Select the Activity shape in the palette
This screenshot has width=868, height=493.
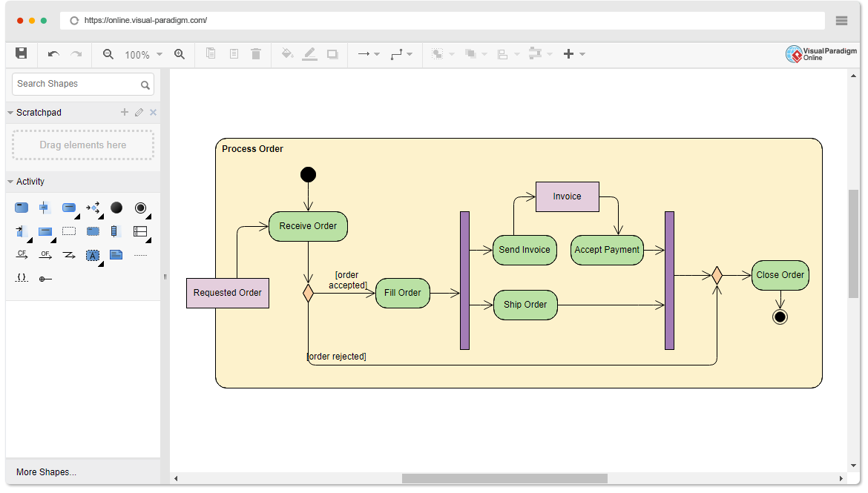(21, 208)
